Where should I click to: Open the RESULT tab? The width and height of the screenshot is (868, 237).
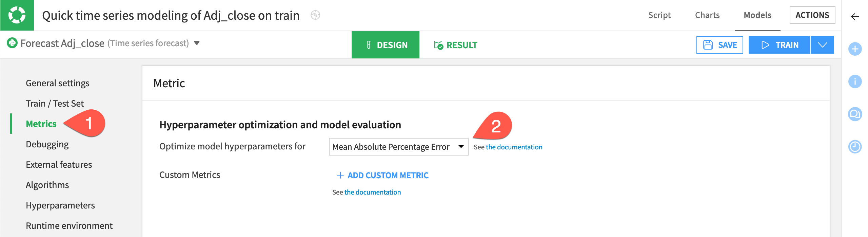click(x=455, y=45)
